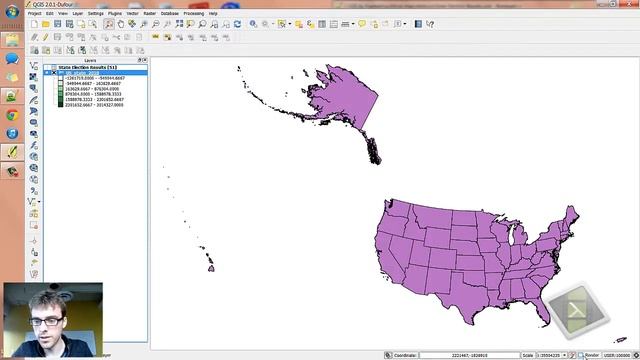Click the Map Tips speech bubble icon
Viewport: 640px width, 360px height.
pos(362,24)
